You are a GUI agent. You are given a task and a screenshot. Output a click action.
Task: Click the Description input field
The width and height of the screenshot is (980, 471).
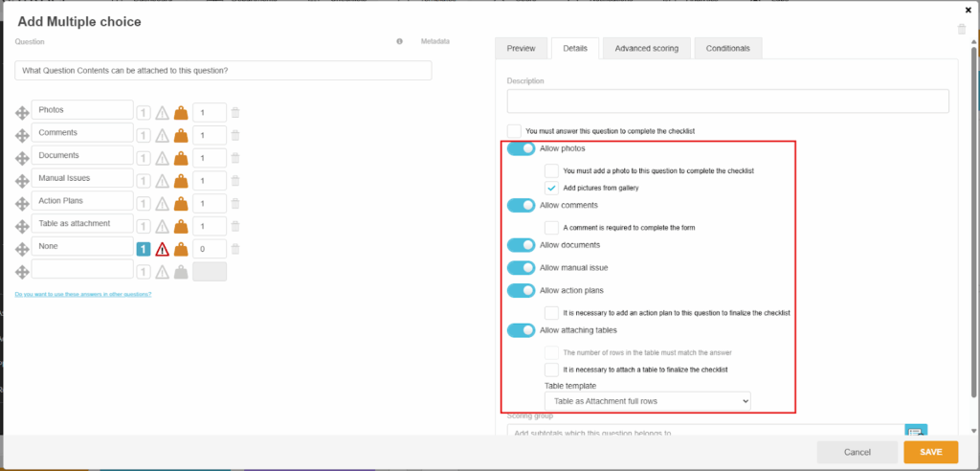pos(727,101)
